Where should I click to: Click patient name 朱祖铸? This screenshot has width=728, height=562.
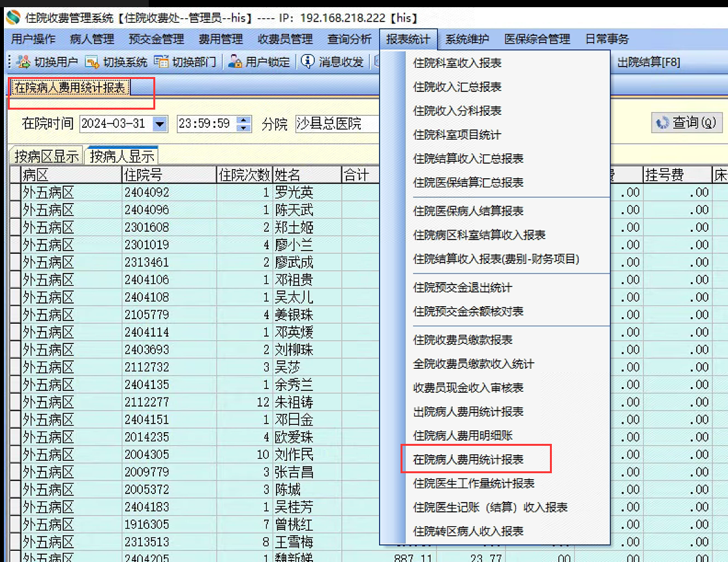point(294,402)
